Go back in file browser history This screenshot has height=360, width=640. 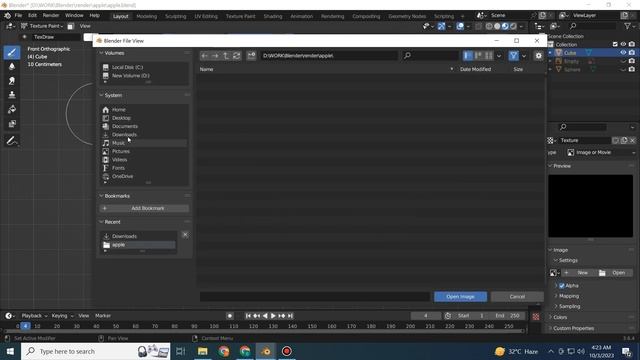(x=204, y=56)
